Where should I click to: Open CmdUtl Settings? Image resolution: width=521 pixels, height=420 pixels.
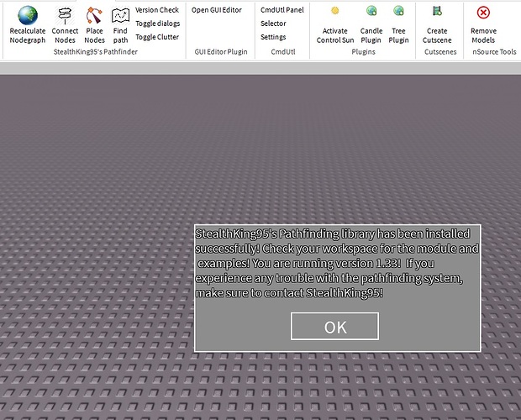pos(273,37)
